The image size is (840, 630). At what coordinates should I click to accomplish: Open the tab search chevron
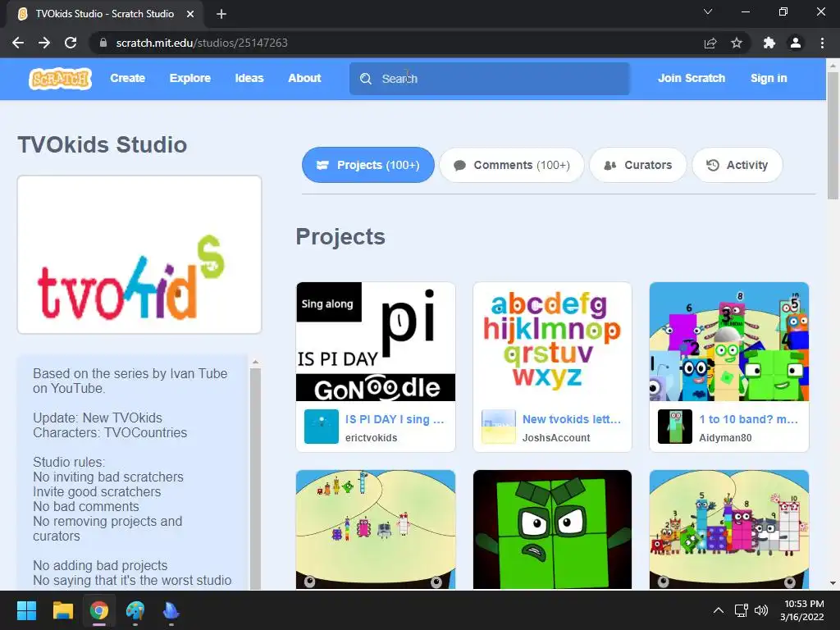pos(708,11)
